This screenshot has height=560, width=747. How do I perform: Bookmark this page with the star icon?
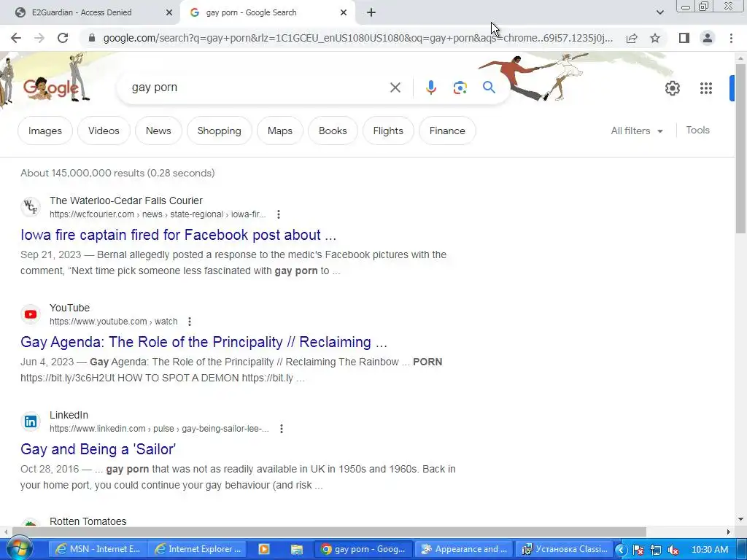pyautogui.click(x=655, y=38)
